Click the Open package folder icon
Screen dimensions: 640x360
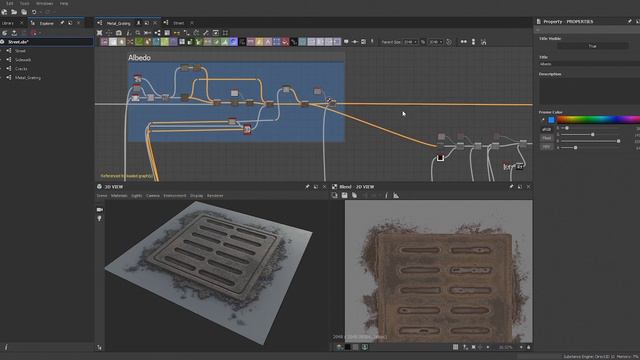point(14,12)
